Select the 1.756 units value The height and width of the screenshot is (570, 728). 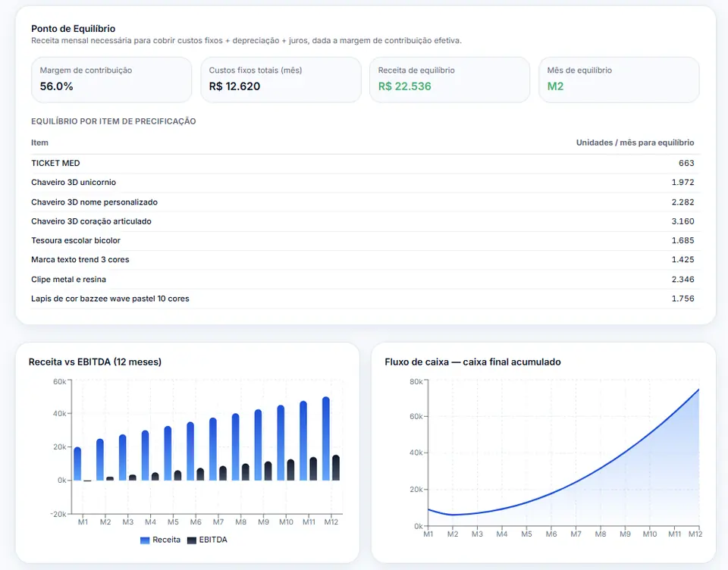point(683,299)
